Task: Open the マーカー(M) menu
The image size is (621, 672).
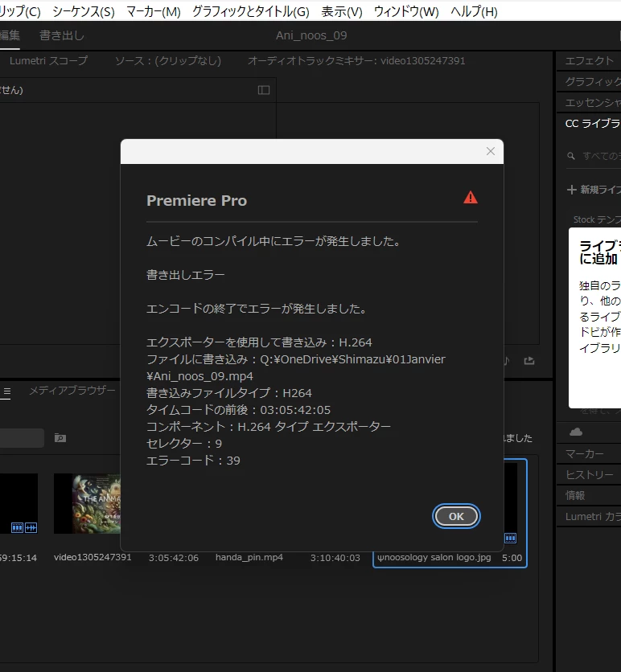Action: pyautogui.click(x=154, y=11)
